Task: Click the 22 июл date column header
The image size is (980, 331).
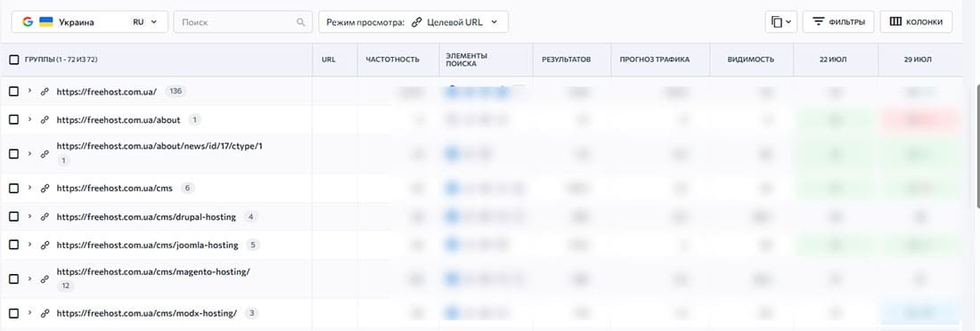Action: pyautogui.click(x=832, y=60)
